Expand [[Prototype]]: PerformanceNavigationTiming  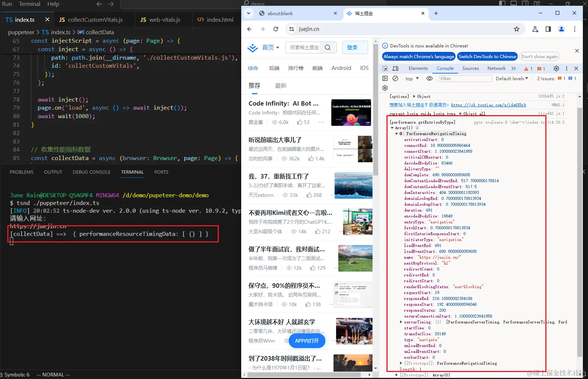click(401, 363)
